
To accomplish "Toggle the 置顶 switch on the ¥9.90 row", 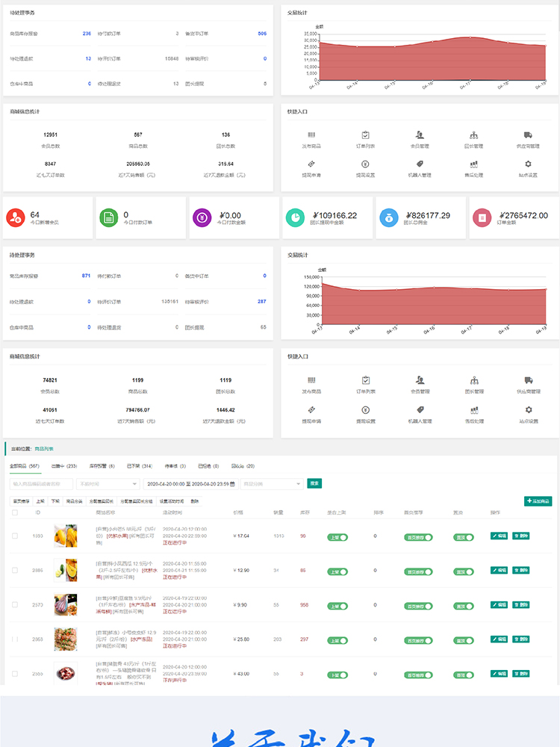I will coord(464,607).
